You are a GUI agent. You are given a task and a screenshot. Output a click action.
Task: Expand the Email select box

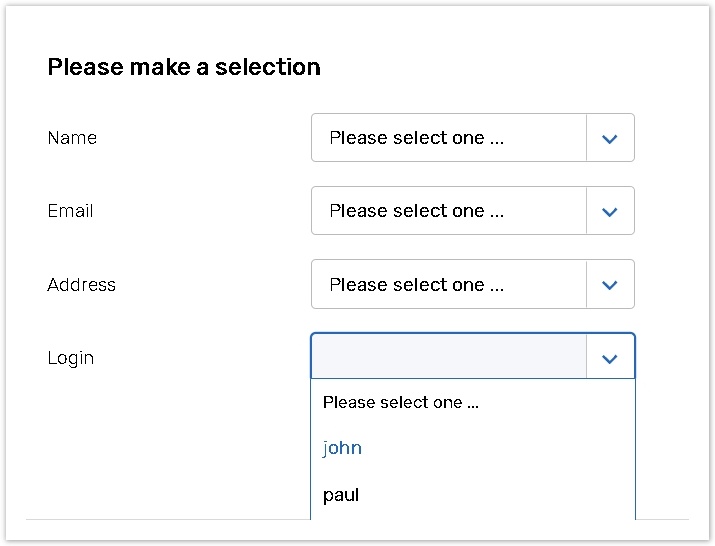tap(448, 211)
